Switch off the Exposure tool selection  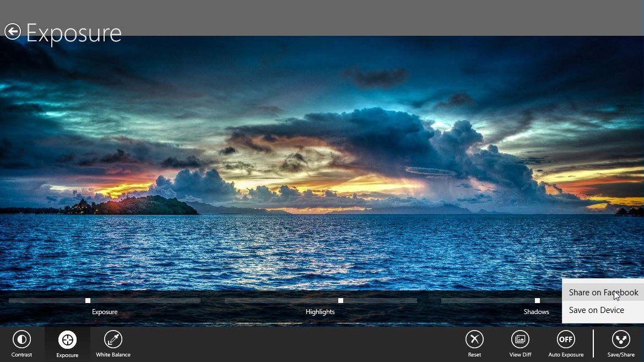coord(67,342)
